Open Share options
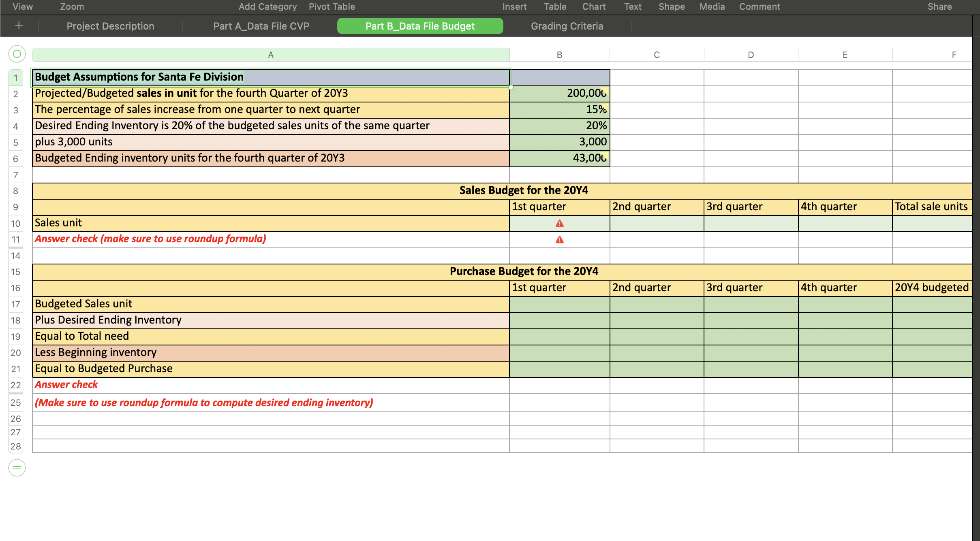 click(939, 6)
